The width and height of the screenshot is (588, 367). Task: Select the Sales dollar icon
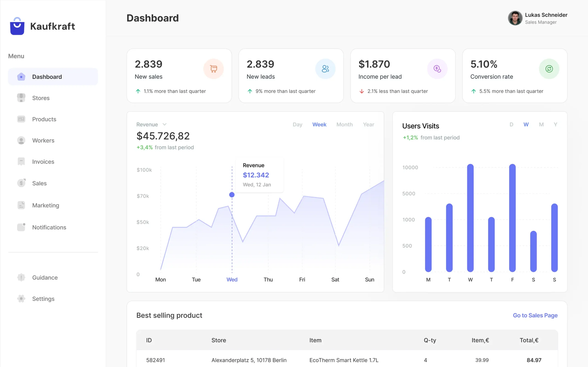point(21,183)
